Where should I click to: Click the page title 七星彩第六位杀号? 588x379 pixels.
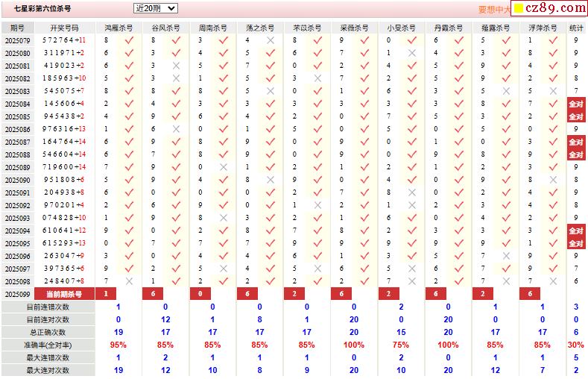42,8
